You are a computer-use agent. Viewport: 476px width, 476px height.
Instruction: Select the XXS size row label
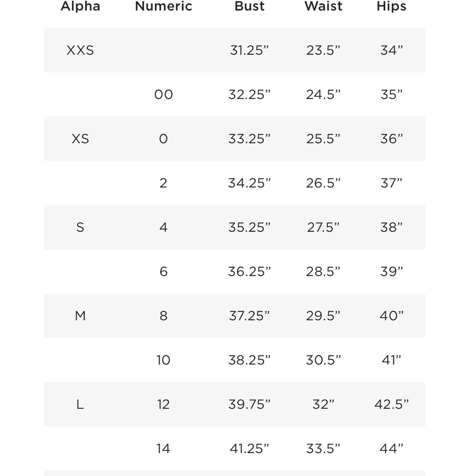point(80,50)
